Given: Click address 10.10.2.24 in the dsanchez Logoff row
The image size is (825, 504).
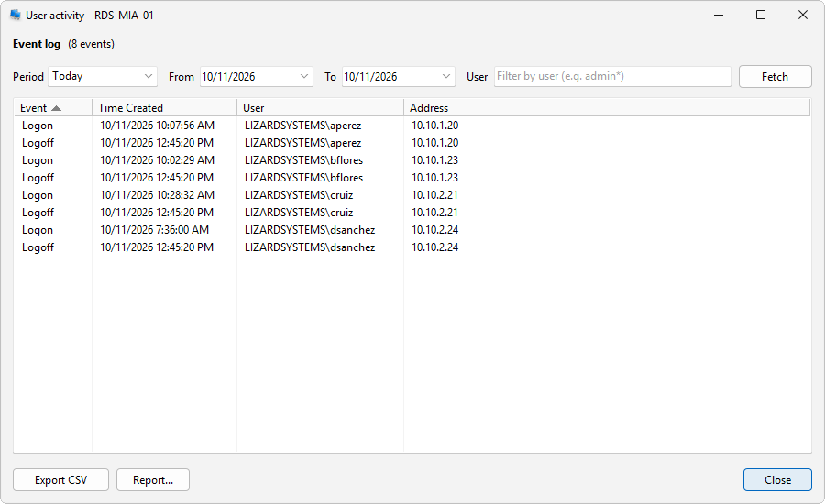Looking at the screenshot, I should pyautogui.click(x=435, y=247).
